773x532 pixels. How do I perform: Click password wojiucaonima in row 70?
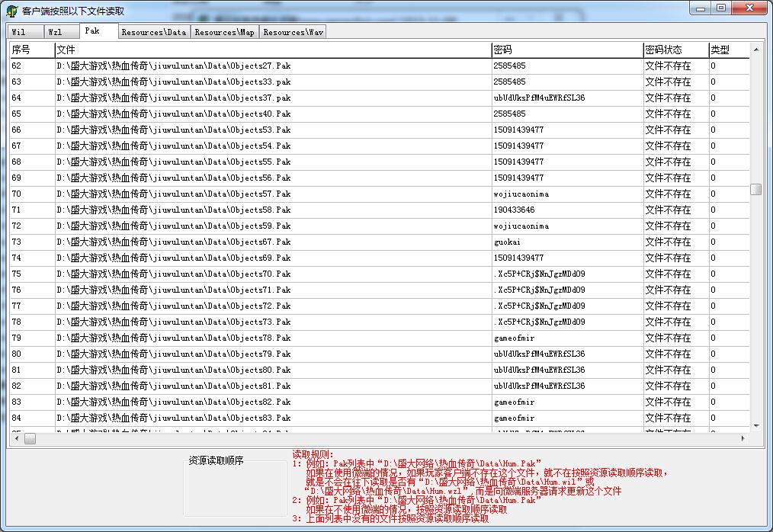click(521, 194)
